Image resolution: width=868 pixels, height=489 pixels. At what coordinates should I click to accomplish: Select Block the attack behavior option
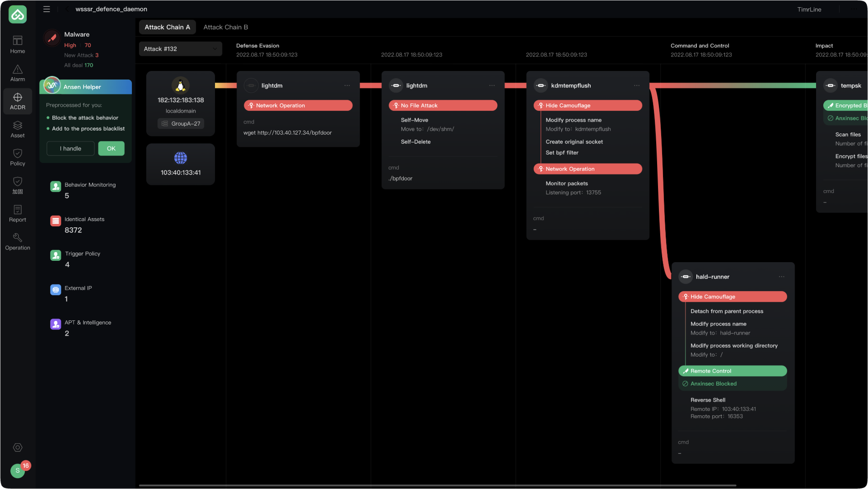click(x=85, y=118)
